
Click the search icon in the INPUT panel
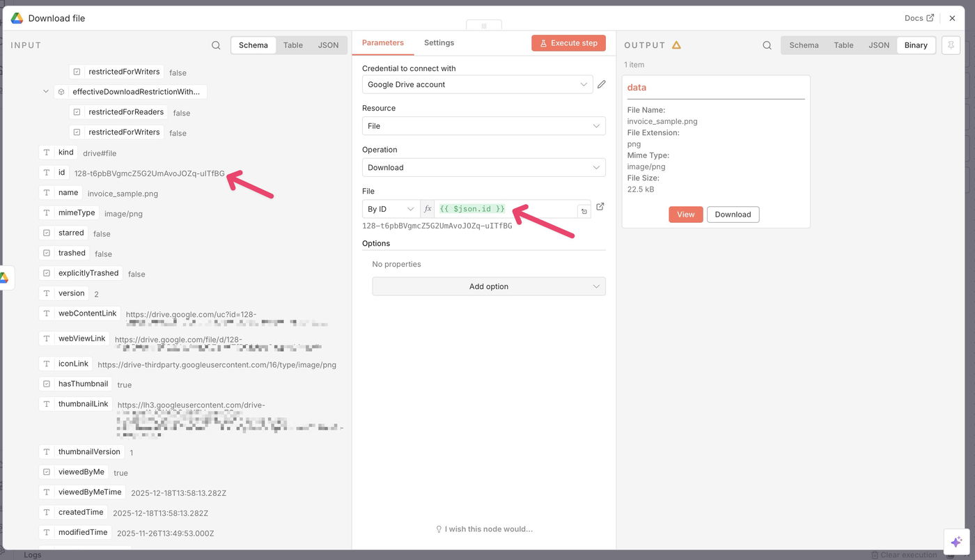(216, 45)
